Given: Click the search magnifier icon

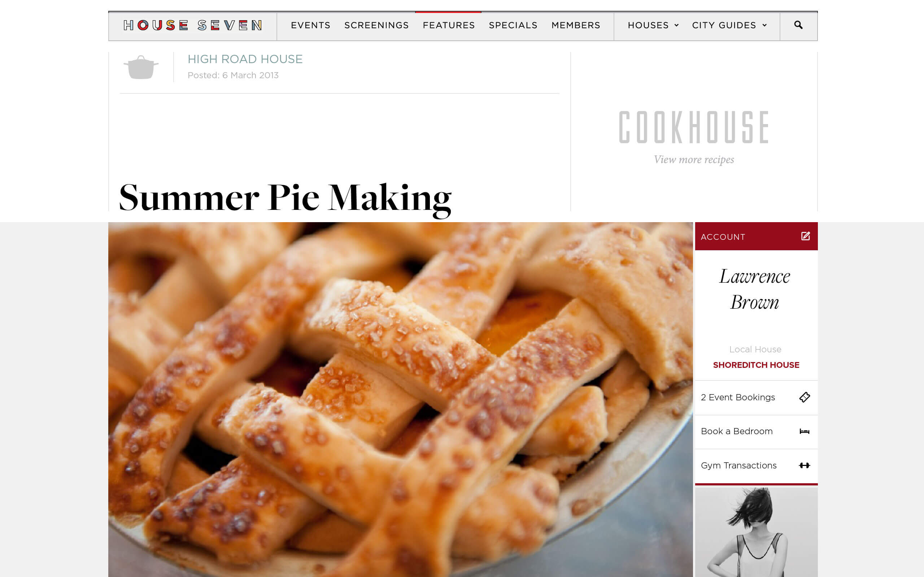Looking at the screenshot, I should [798, 25].
